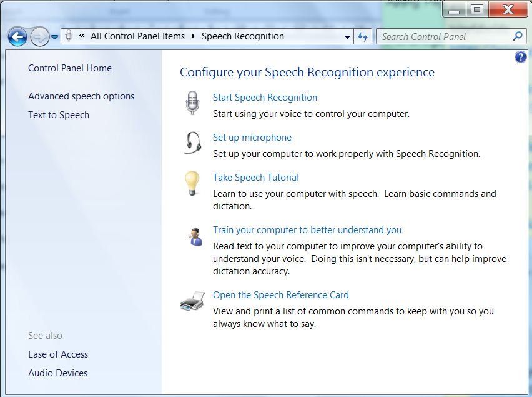Click the printer icon by Speech Reference Card
The height and width of the screenshot is (397, 532).
(x=192, y=301)
